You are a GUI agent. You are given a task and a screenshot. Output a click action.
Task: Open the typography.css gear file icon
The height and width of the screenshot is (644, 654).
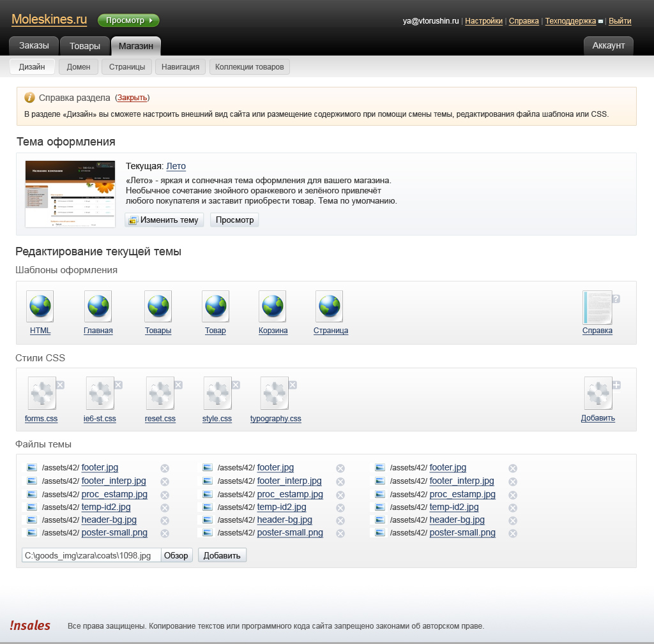tap(274, 394)
